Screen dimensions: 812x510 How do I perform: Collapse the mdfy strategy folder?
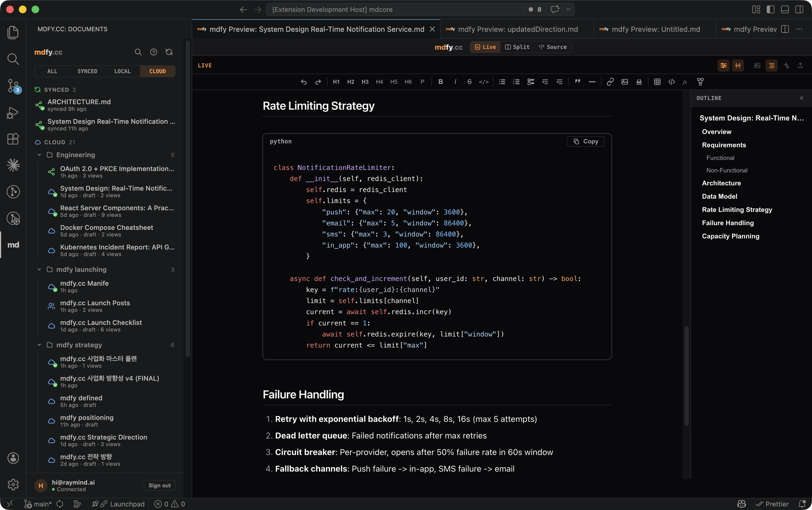pos(39,345)
